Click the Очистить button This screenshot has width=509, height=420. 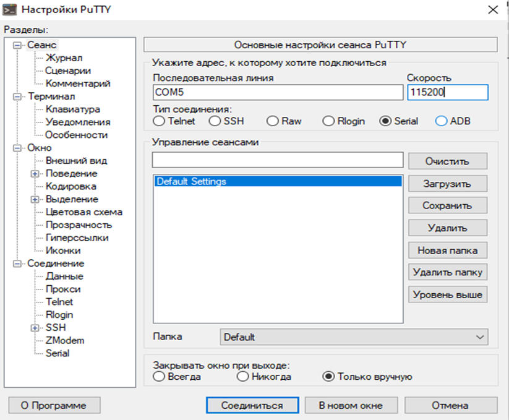tap(448, 161)
